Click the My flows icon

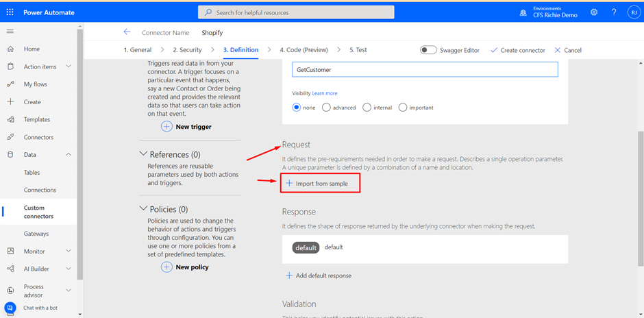tap(11, 84)
